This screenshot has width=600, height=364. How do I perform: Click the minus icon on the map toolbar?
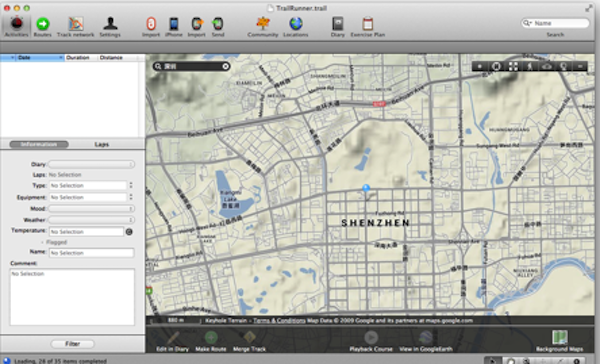(x=580, y=66)
